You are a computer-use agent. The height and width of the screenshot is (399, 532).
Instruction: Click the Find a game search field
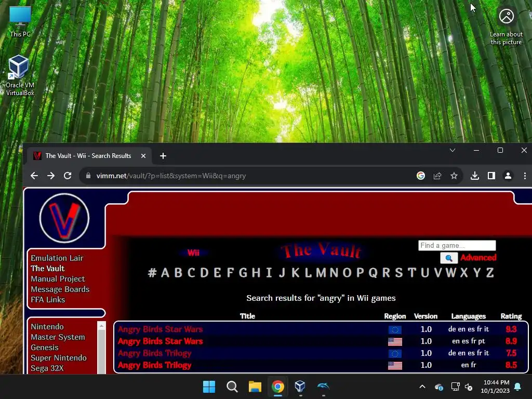point(457,245)
